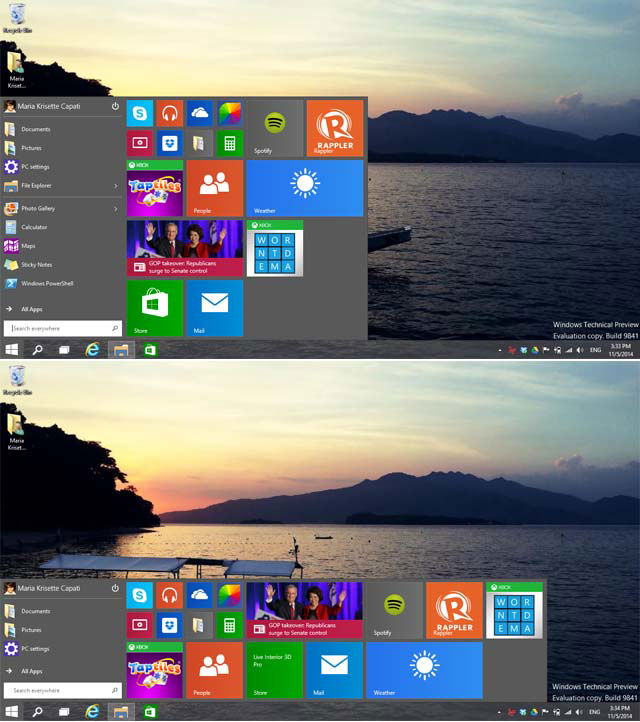640x722 pixels.
Task: Show All Apps in the tall Start menu
Action: (x=32, y=309)
